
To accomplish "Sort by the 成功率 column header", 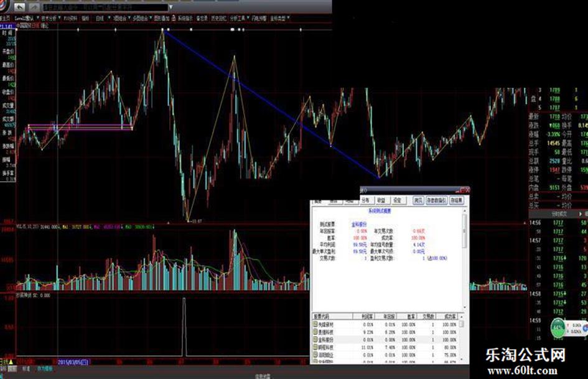I will pos(448,317).
